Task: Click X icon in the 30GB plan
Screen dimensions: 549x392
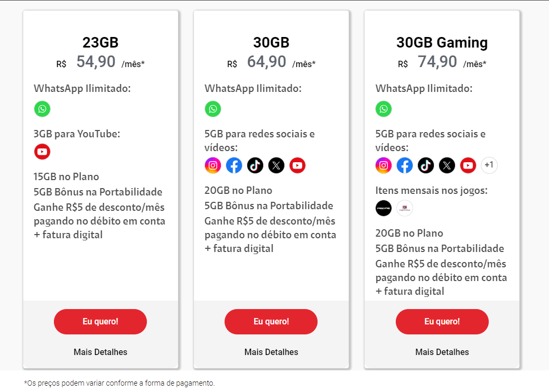Action: coord(276,165)
